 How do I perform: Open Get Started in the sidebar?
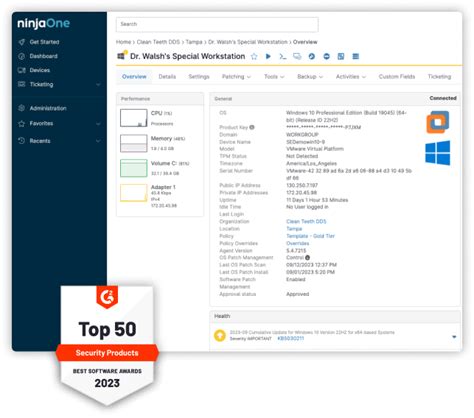click(x=44, y=42)
